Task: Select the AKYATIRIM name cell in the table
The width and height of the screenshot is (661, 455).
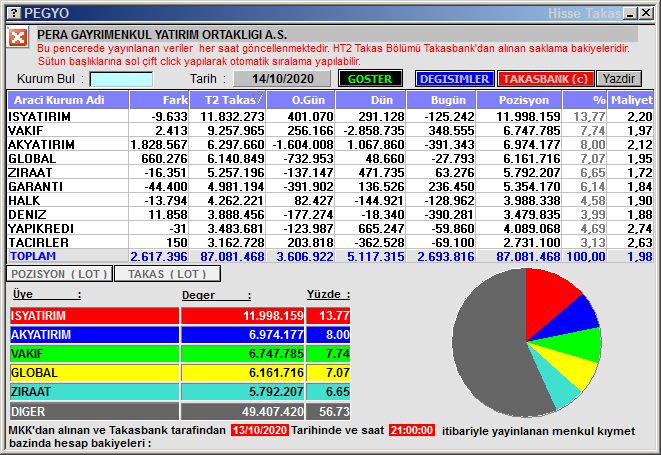Action: (x=68, y=144)
